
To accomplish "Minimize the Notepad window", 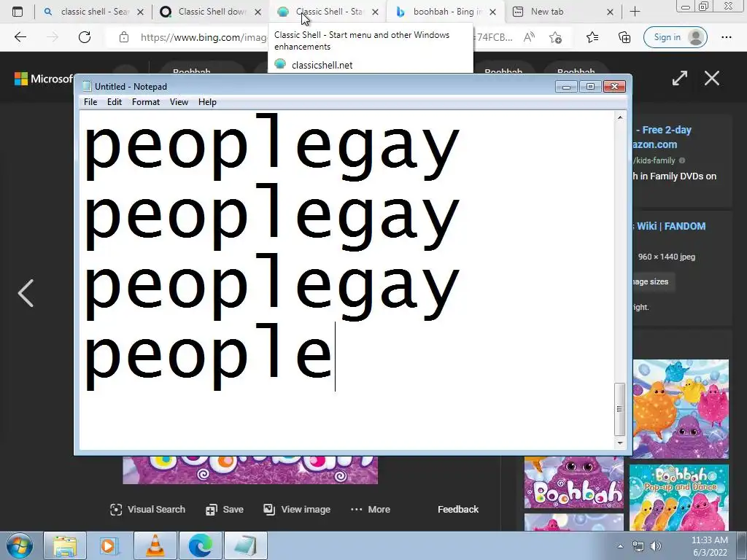I will pyautogui.click(x=566, y=86).
